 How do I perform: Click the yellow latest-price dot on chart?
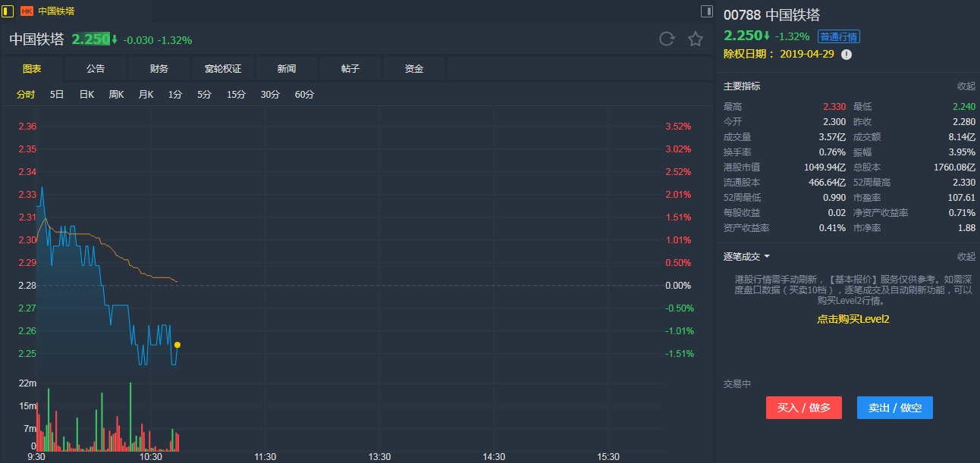(177, 345)
